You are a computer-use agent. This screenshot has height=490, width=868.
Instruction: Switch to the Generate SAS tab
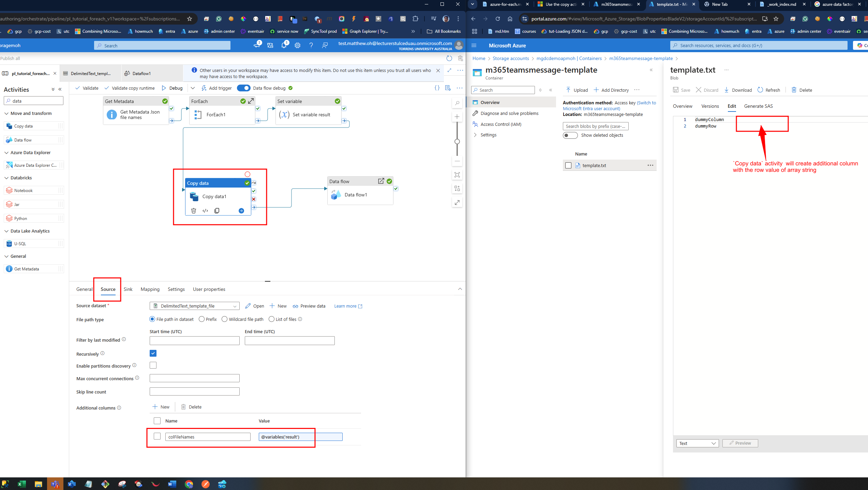click(758, 106)
